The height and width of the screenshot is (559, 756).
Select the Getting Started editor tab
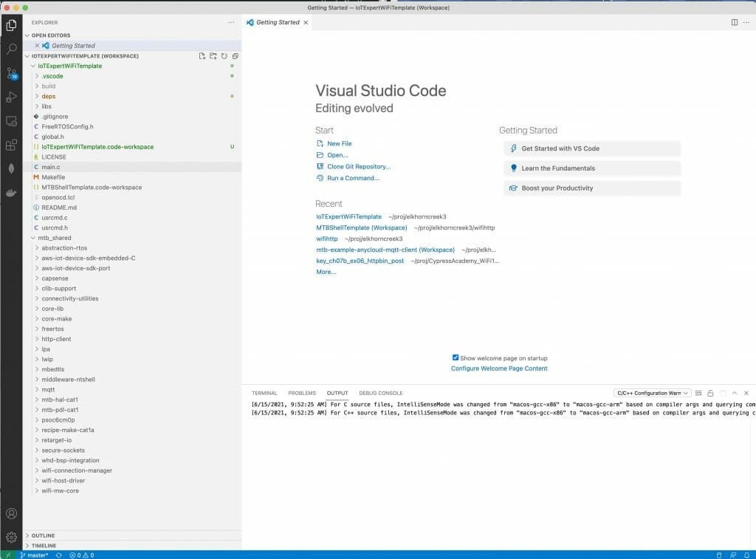278,23
